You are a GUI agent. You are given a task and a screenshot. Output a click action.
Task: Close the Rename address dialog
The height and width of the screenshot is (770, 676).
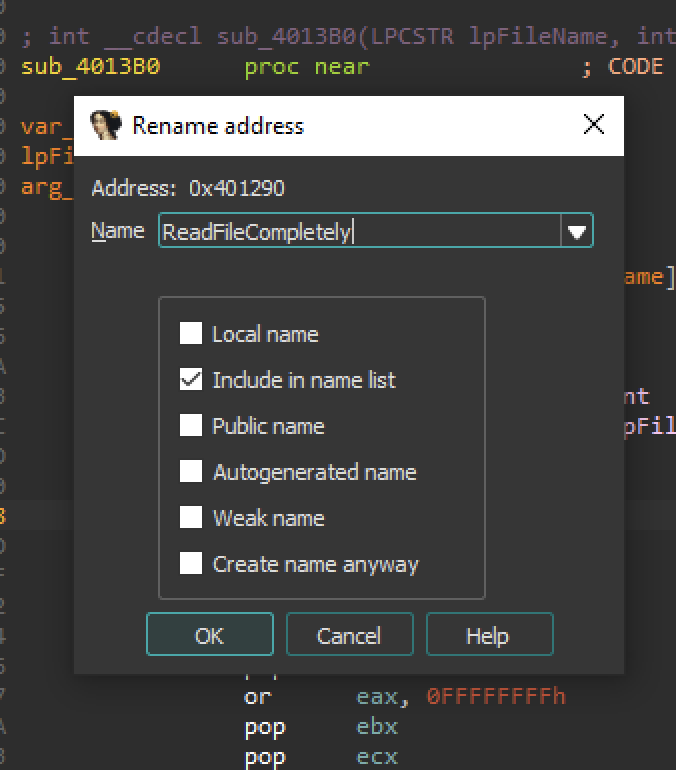594,124
